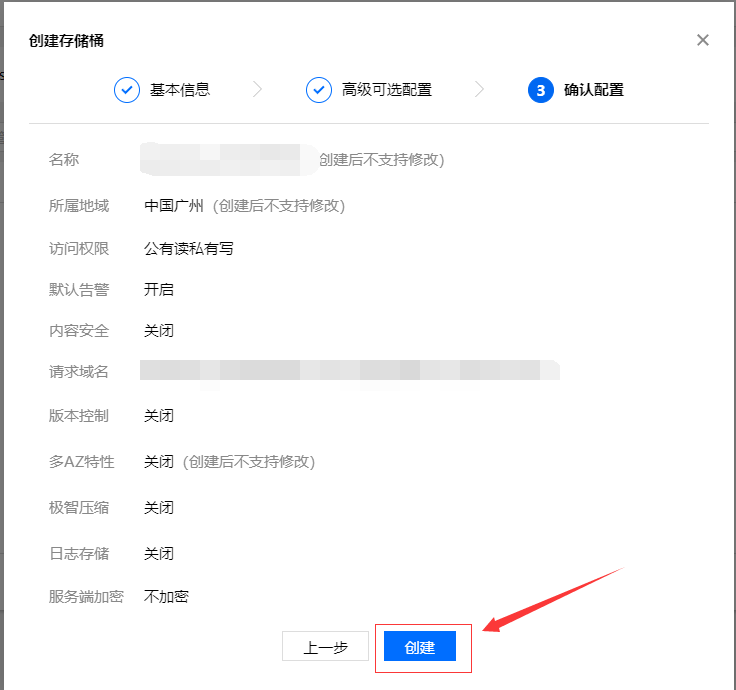Click the 不加密 server-side encryption value
The width and height of the screenshot is (736, 690).
166,597
